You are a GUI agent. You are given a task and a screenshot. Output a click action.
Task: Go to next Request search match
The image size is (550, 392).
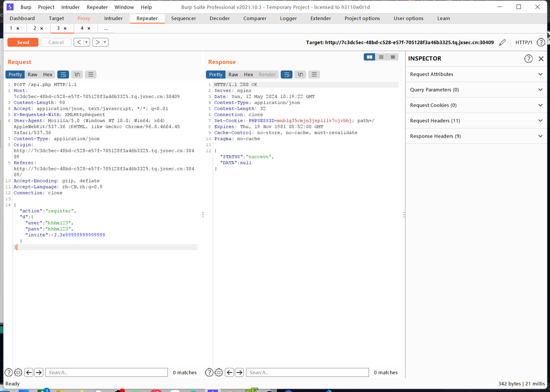[39, 372]
